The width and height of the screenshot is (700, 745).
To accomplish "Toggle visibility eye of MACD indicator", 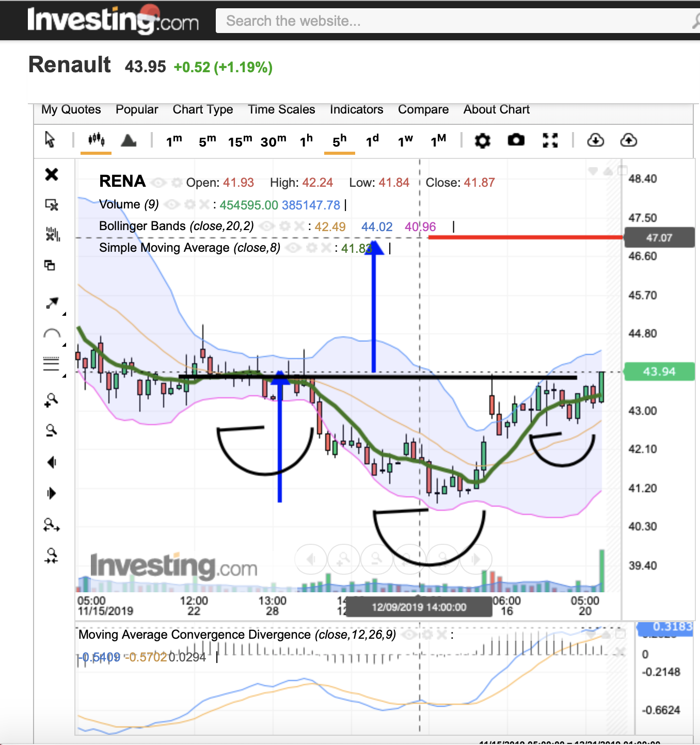I will 410,635.
